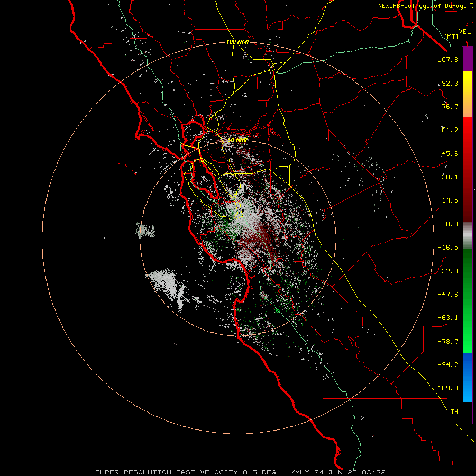Click the TH threshold label
This screenshot has width=476, height=476.
[454, 412]
